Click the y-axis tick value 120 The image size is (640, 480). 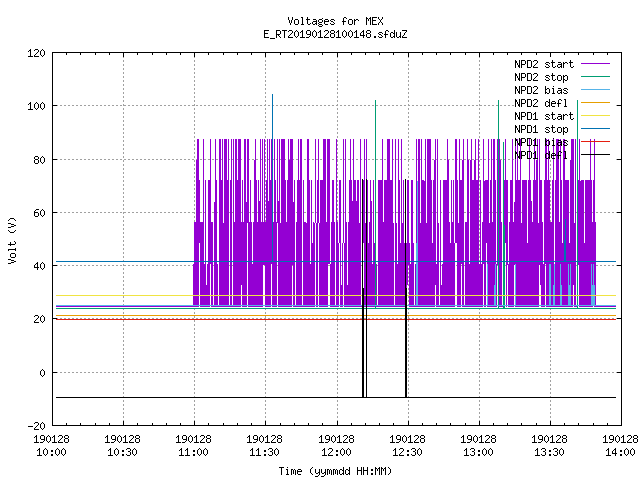pos(36,53)
